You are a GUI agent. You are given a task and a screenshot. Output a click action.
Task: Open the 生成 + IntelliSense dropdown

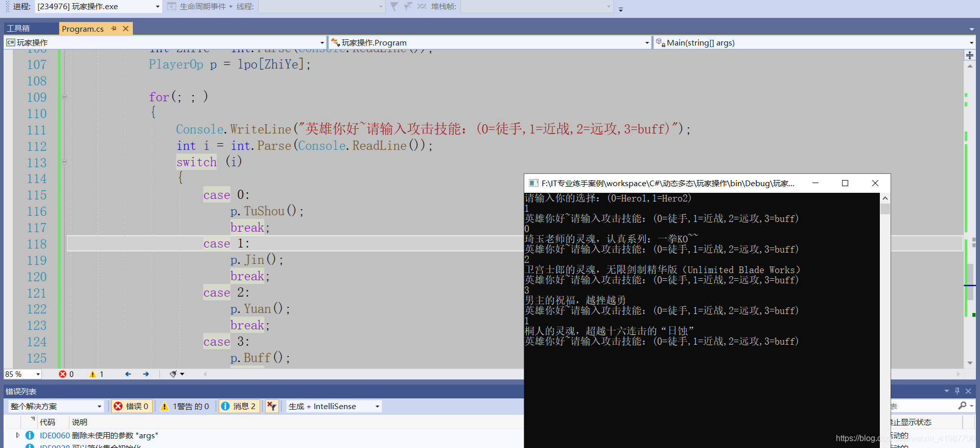click(x=334, y=406)
